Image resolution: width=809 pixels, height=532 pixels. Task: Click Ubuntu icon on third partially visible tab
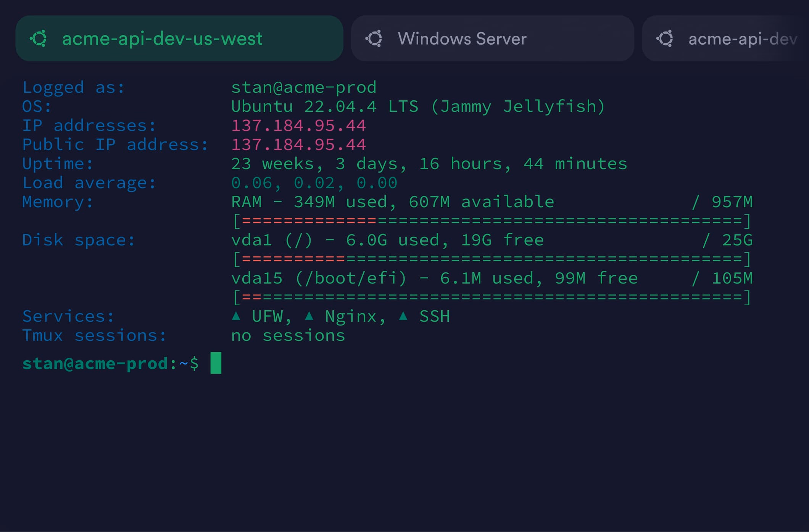(665, 39)
